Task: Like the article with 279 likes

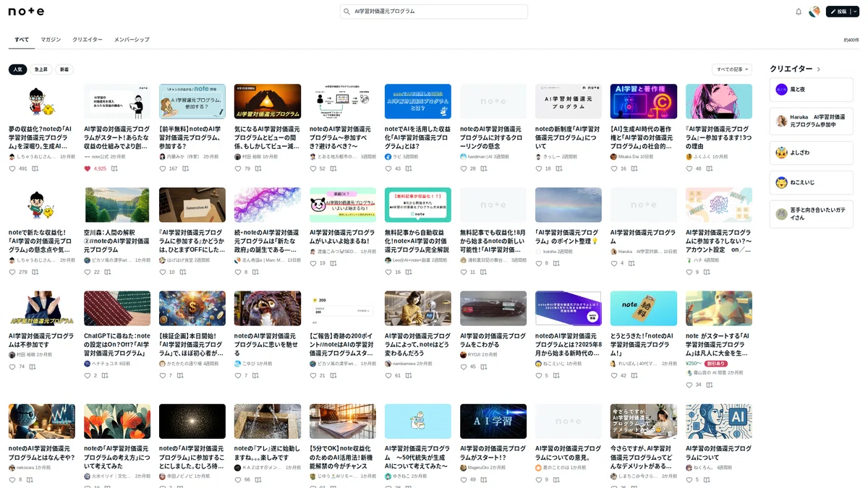Action: [12, 273]
